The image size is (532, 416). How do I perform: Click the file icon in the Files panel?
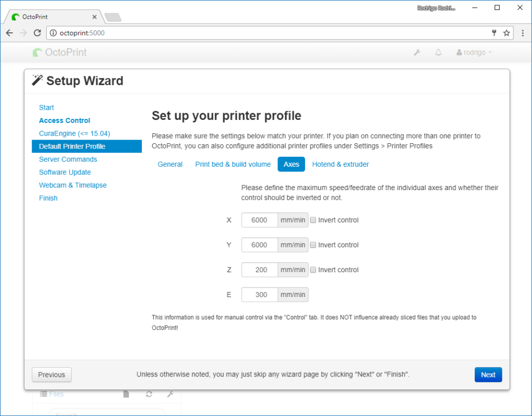126,394
